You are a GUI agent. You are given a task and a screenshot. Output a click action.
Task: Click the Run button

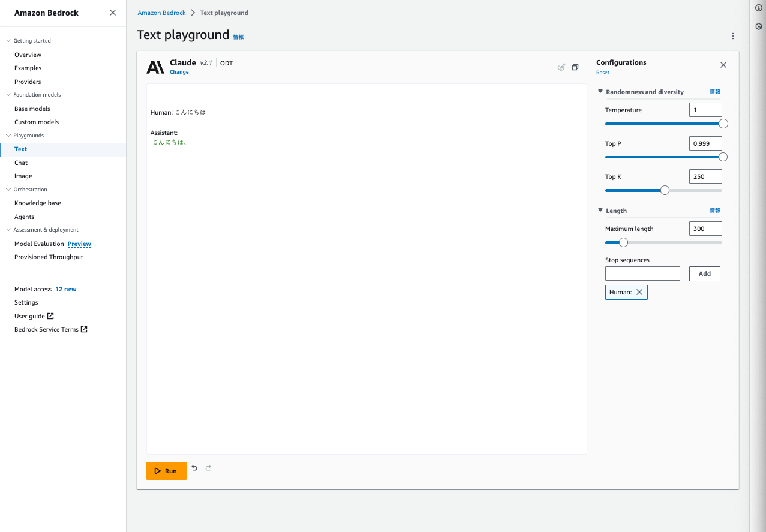coord(166,470)
